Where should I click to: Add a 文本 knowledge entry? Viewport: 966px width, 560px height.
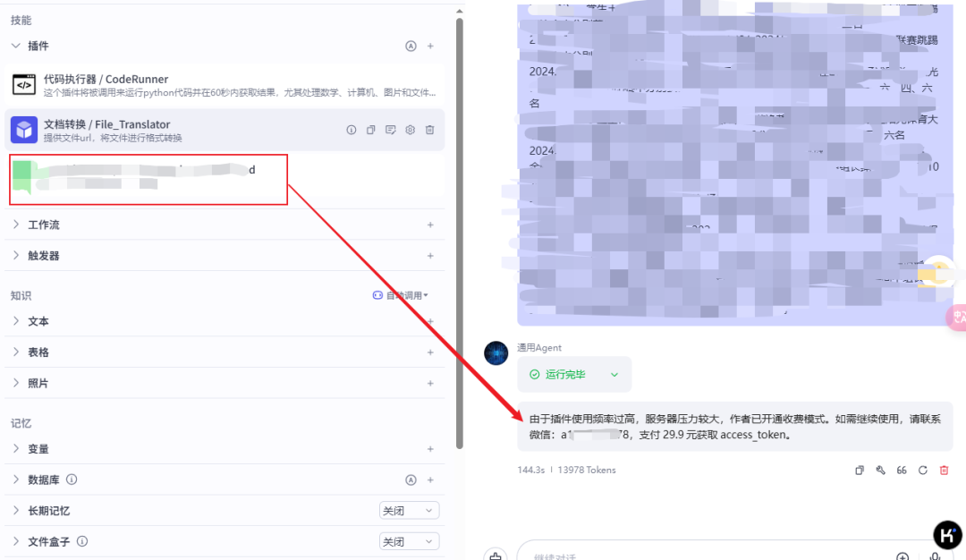tap(430, 321)
